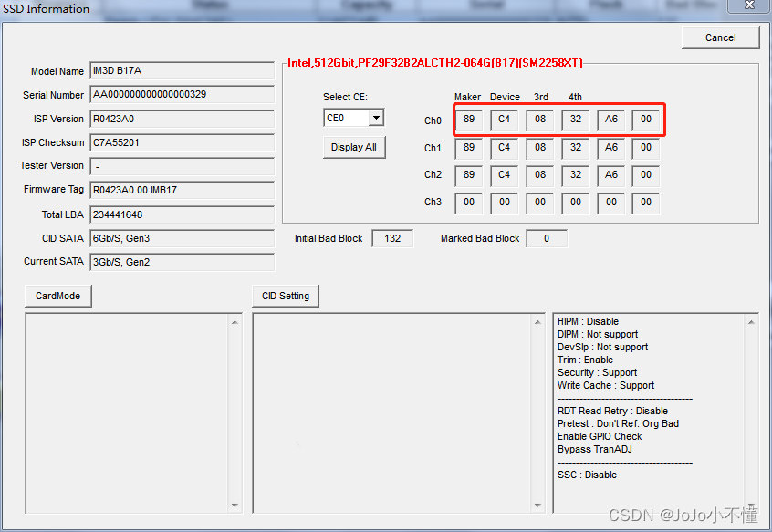
Task: Click Ch2 Maker ID cell 89
Action: pyautogui.click(x=469, y=176)
